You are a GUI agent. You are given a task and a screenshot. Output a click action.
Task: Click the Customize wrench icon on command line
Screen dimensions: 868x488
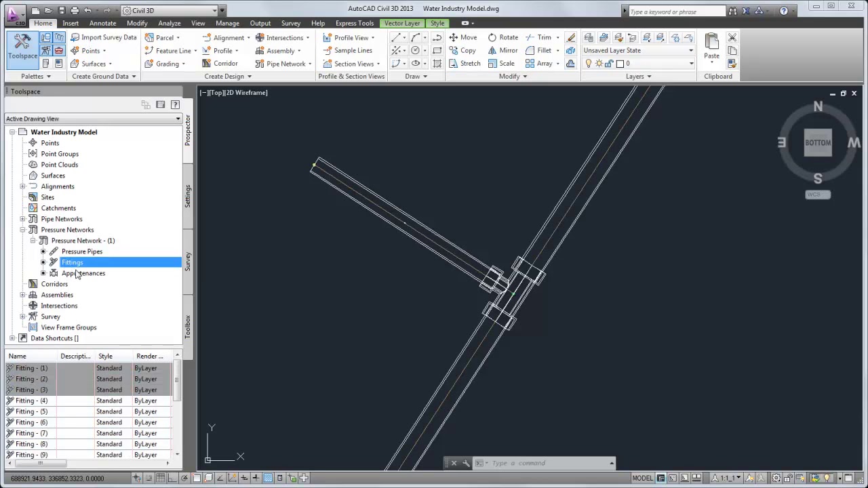(x=466, y=463)
